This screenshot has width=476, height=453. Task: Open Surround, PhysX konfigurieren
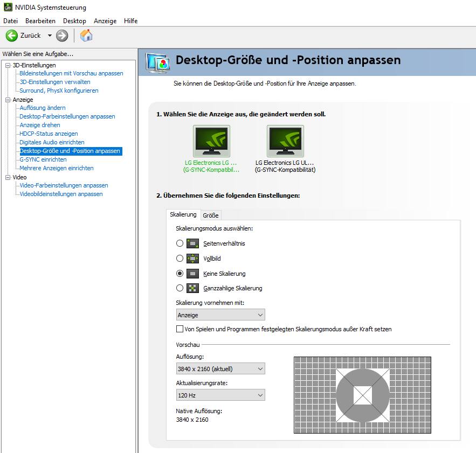59,90
